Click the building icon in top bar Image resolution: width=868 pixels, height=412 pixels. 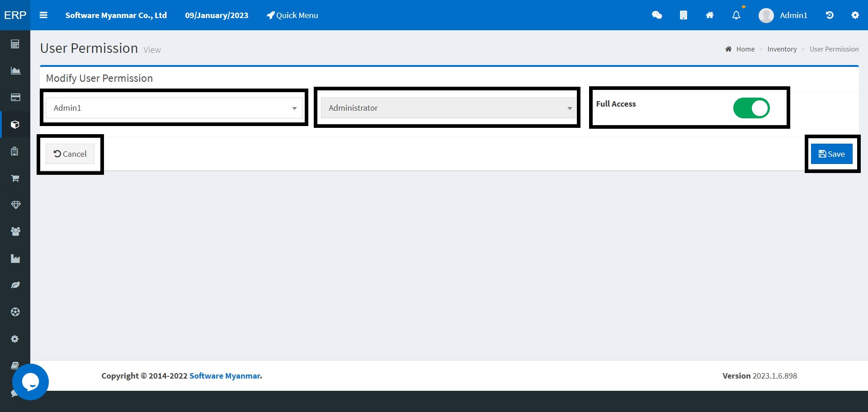684,15
